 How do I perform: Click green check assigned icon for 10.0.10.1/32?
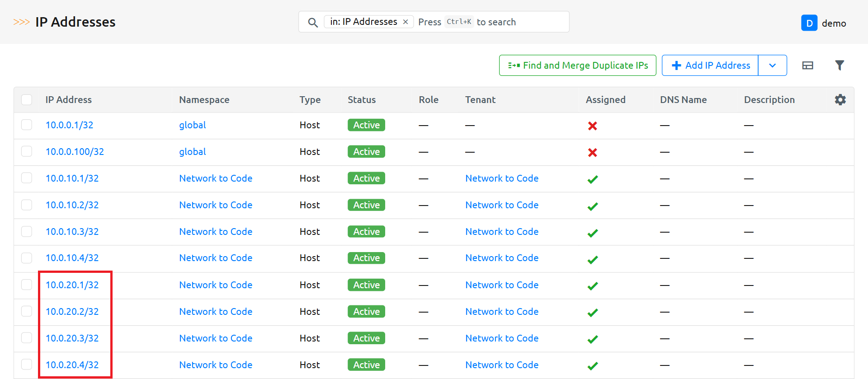[x=592, y=179]
